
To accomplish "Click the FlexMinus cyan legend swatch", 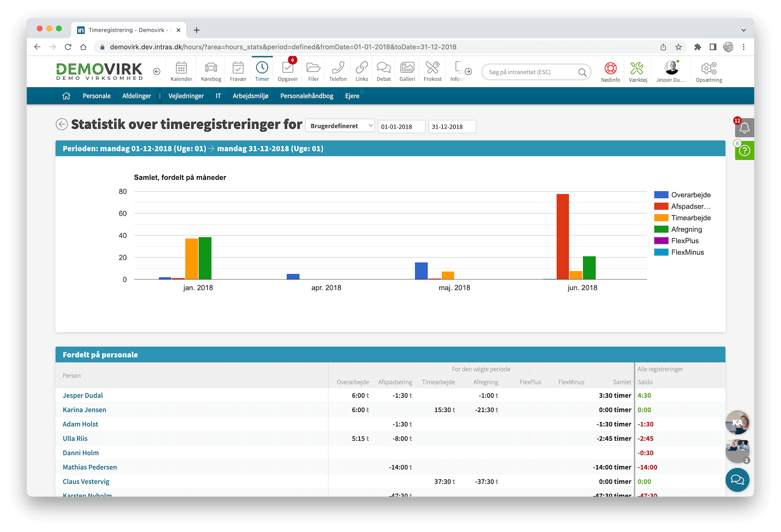I will (661, 252).
